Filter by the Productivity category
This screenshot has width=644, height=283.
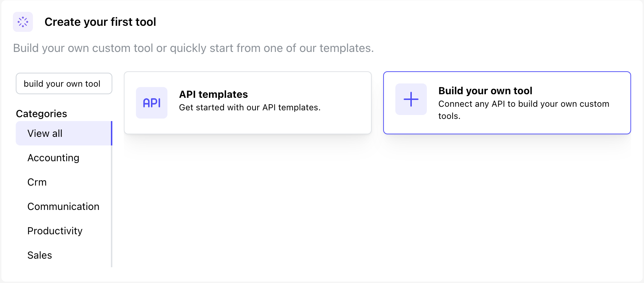55,231
